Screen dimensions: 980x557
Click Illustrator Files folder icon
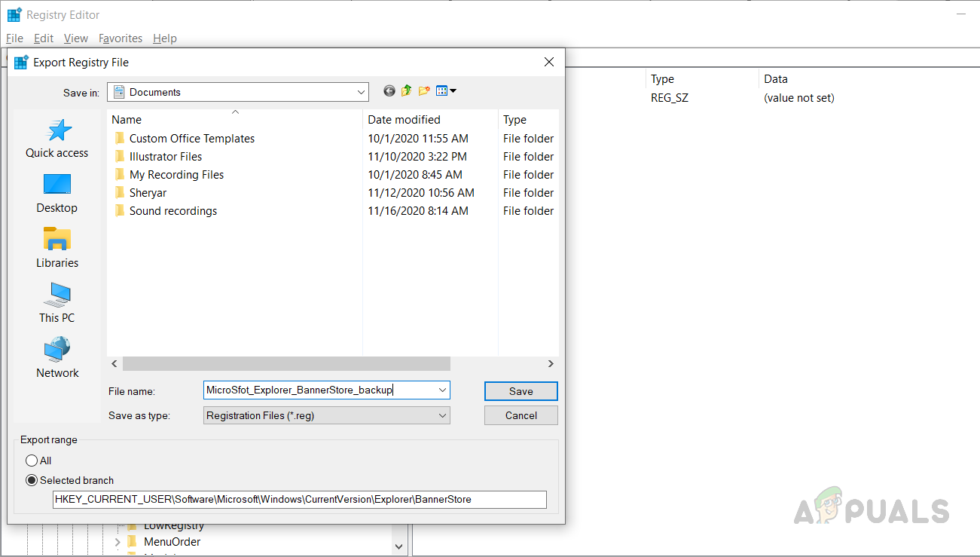point(119,157)
